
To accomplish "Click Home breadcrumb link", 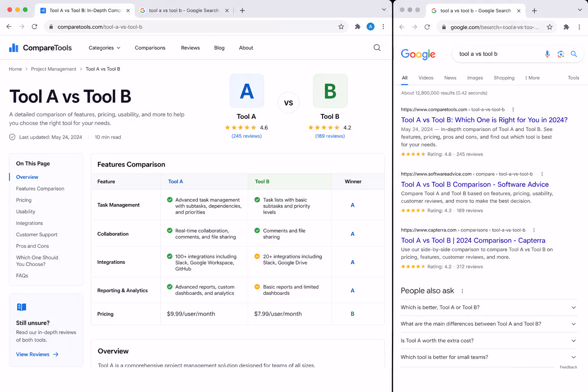I will click(15, 69).
